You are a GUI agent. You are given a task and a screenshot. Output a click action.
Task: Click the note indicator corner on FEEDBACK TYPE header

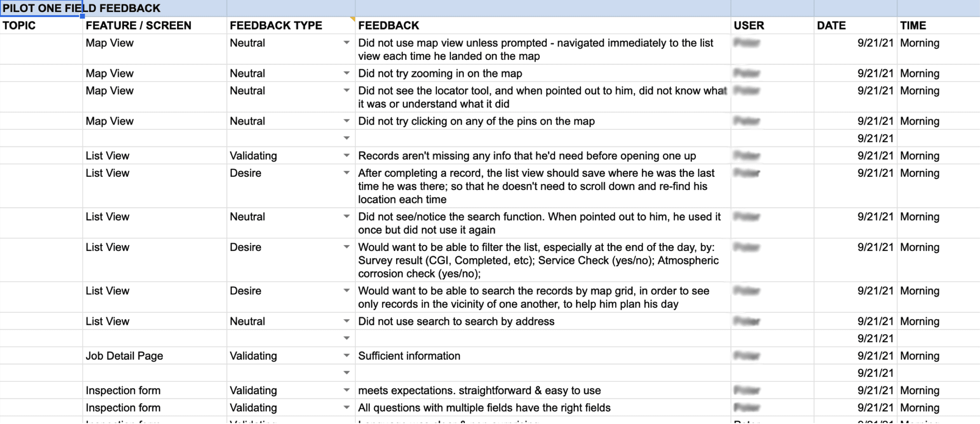tap(353, 19)
